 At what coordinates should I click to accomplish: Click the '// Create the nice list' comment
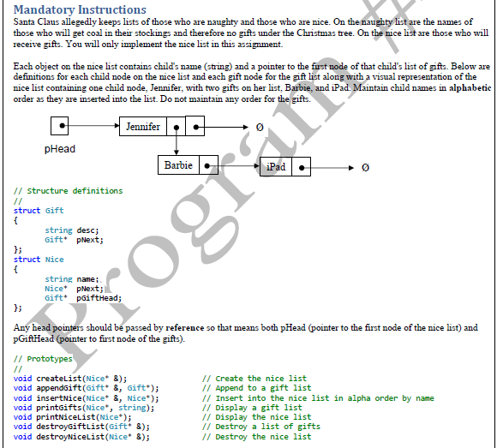coord(254,379)
